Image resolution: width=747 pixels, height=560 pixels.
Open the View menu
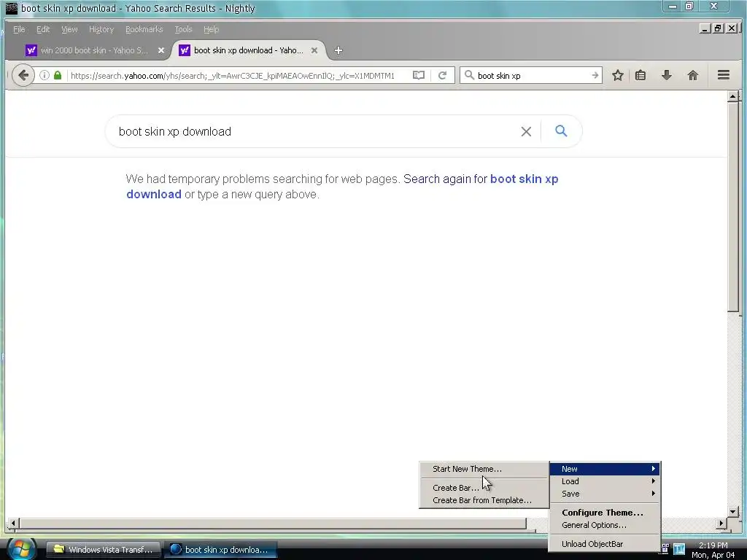point(69,29)
